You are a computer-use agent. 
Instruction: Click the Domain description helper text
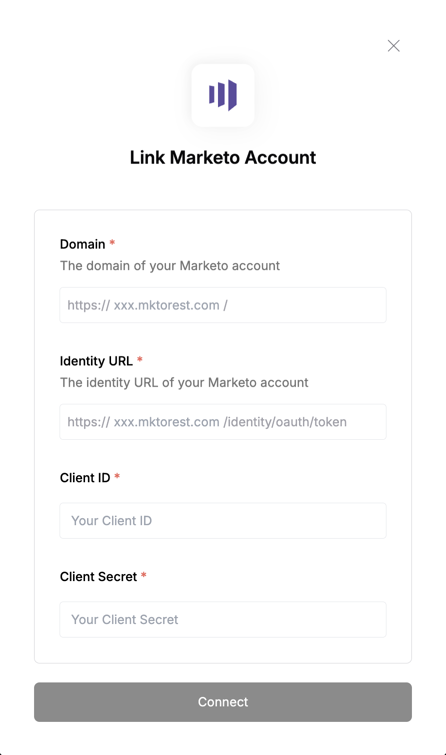170,266
